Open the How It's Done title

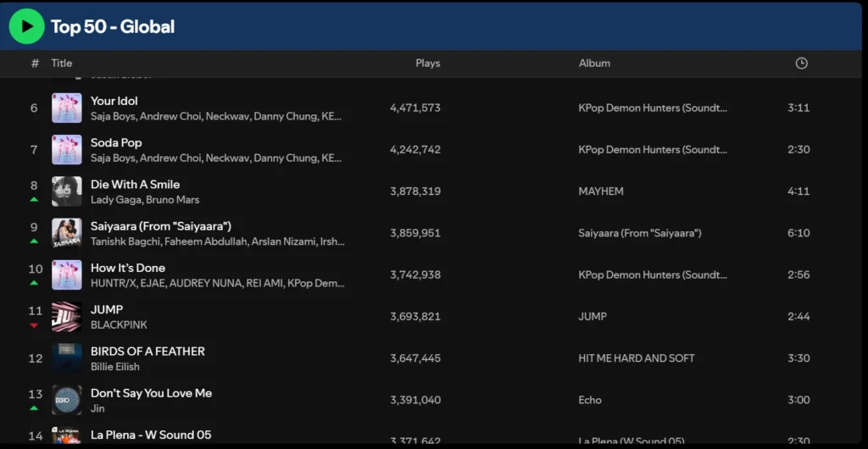click(128, 269)
